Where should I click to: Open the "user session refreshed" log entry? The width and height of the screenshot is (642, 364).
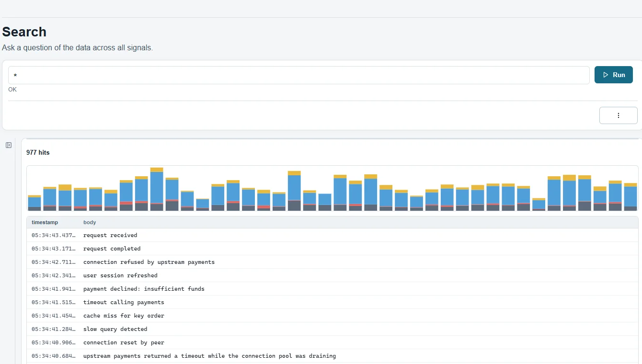(x=332, y=275)
